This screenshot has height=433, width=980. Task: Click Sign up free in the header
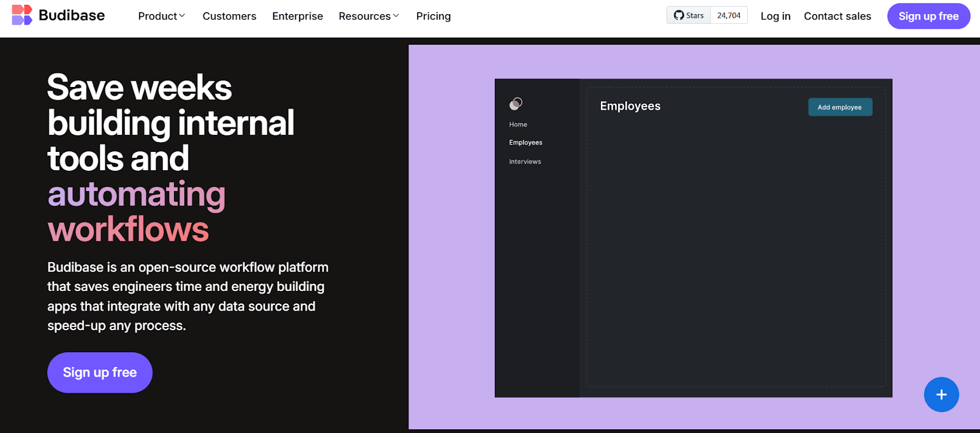tap(928, 17)
